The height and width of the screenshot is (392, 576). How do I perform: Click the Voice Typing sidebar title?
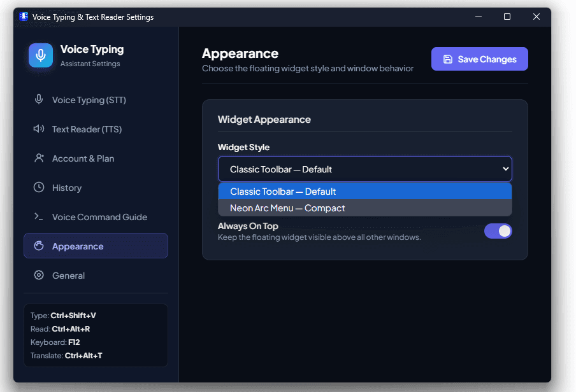92,49
